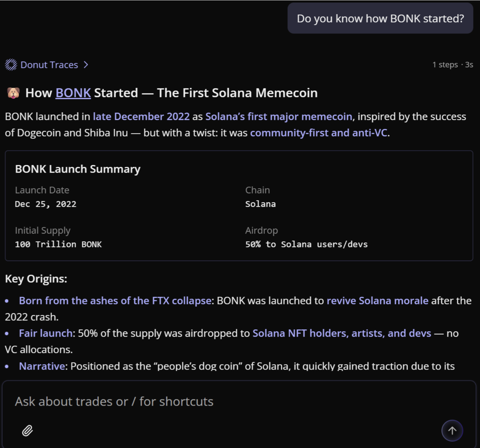Click "Solana's first major memecoin" highlight
This screenshot has height=448, width=480.
point(278,117)
